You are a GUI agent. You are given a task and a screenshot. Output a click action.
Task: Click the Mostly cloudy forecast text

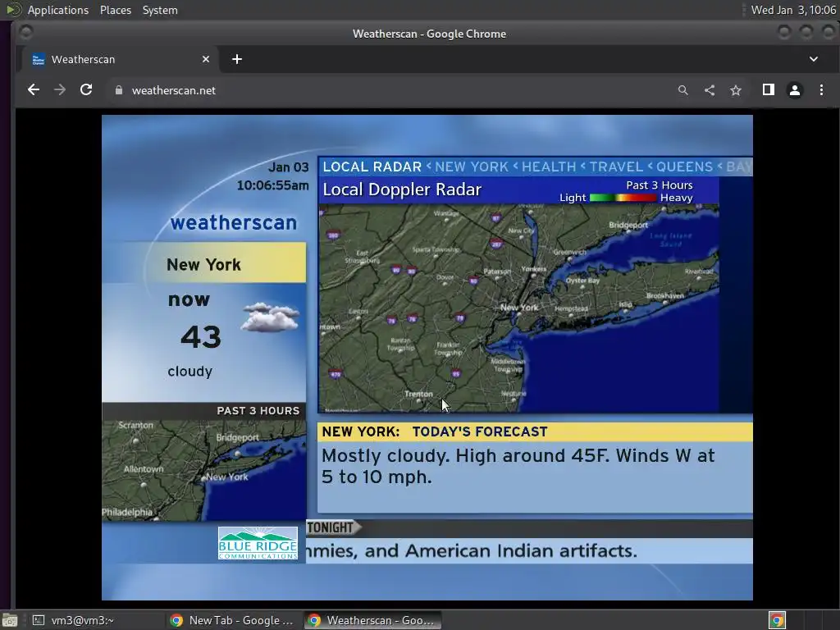pos(518,466)
